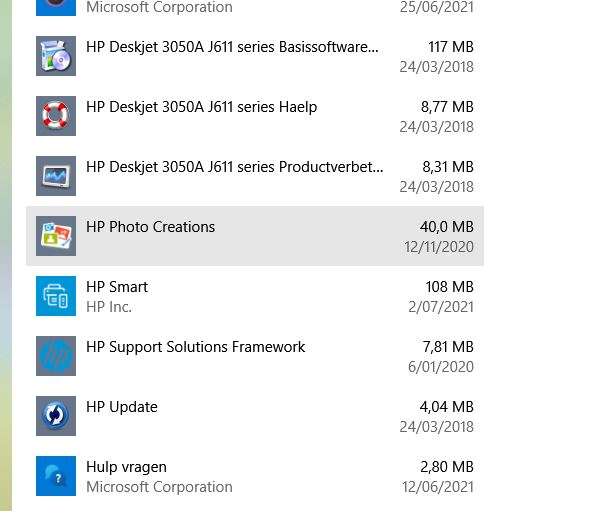
Task: Click the lifebuoy icon for HP Deskjet Haelp
Action: (56, 116)
